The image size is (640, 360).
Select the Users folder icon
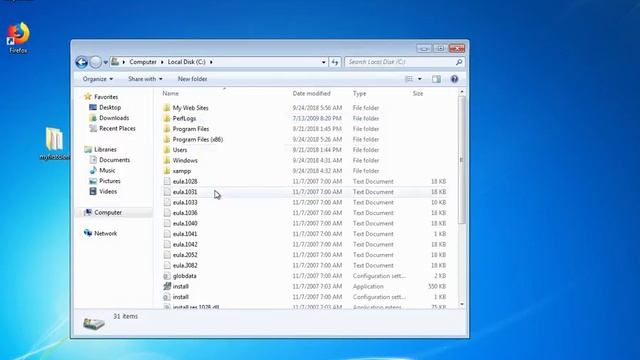point(167,150)
